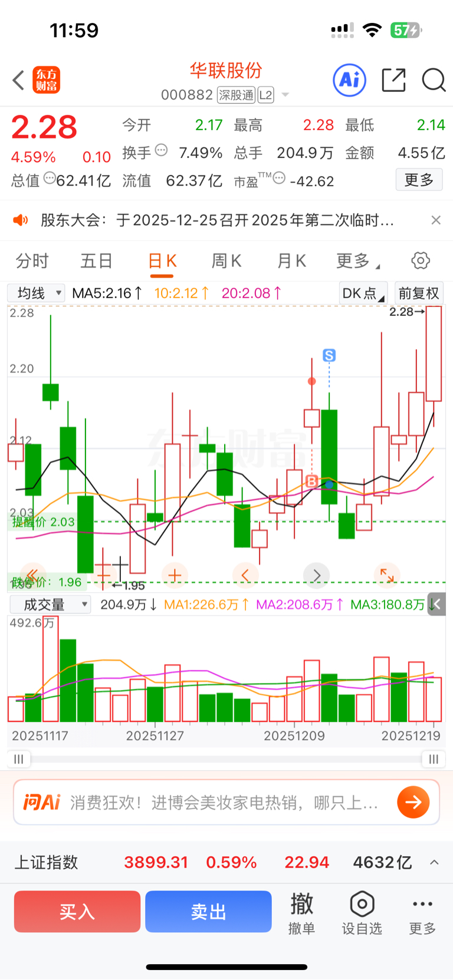Tap the orange plus zoom-in icon
453x980 pixels.
click(x=175, y=575)
